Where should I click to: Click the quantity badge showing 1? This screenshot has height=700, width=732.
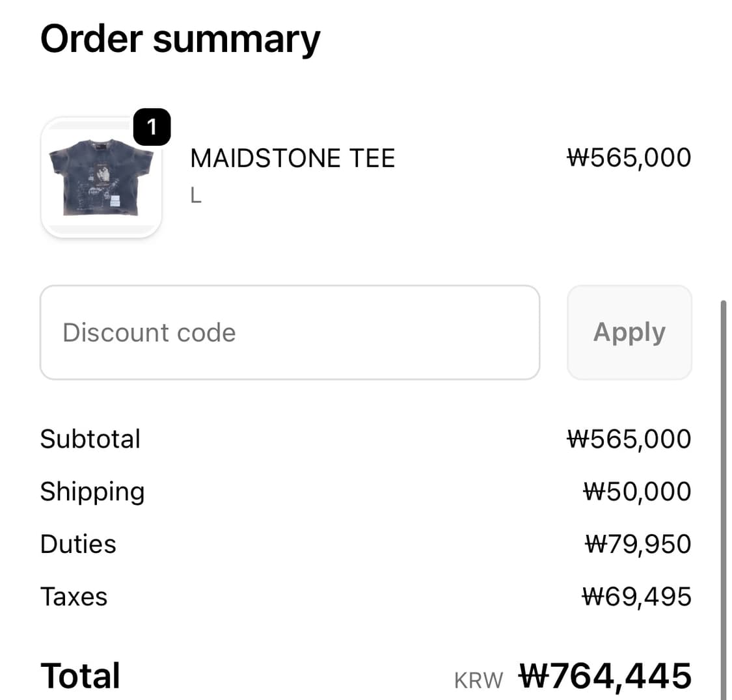pos(152,127)
